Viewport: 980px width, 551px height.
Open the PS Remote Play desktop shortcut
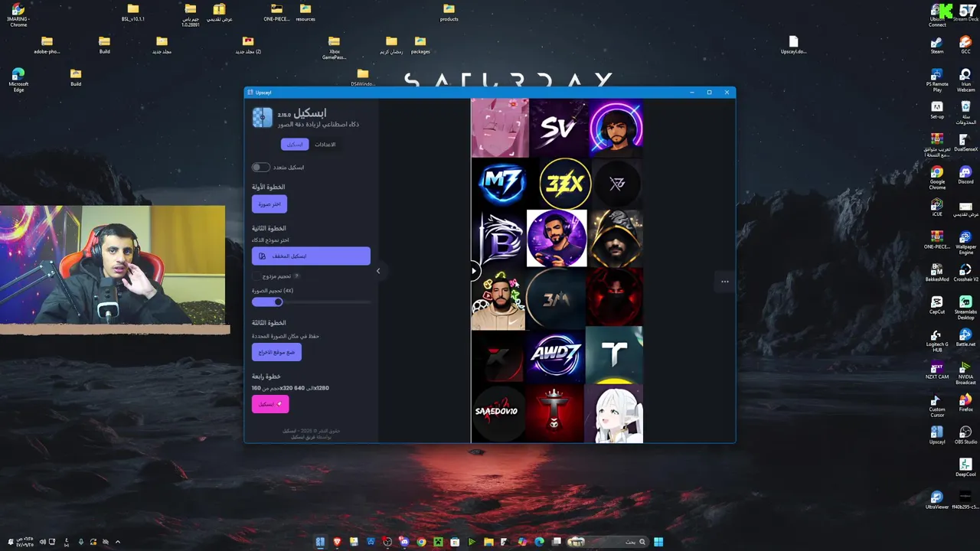pos(937,80)
